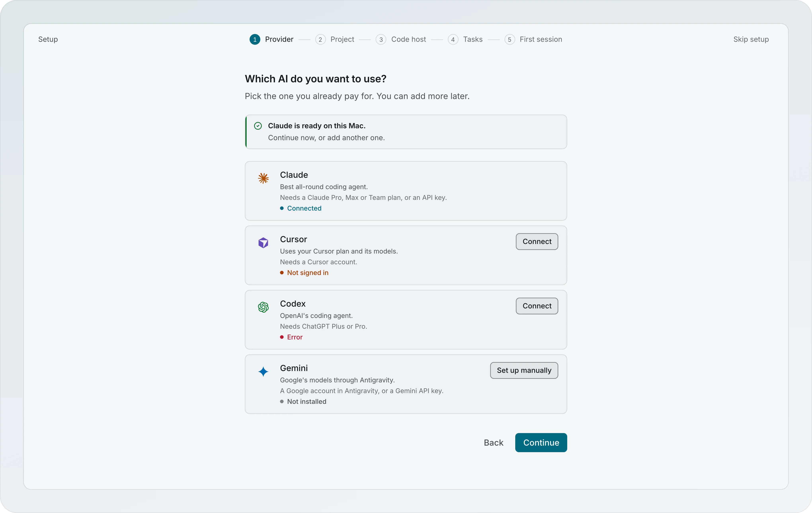Go to the Project step label

point(342,39)
